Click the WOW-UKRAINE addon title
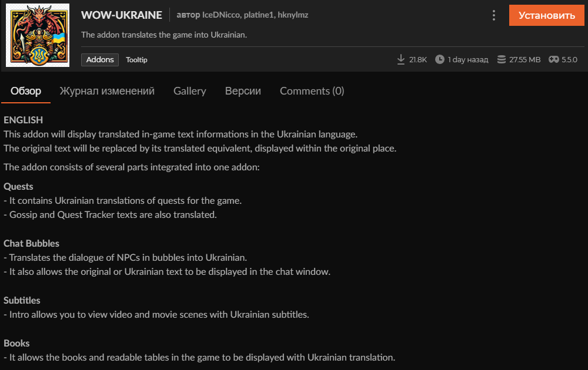The width and height of the screenshot is (588, 370). [x=122, y=15]
